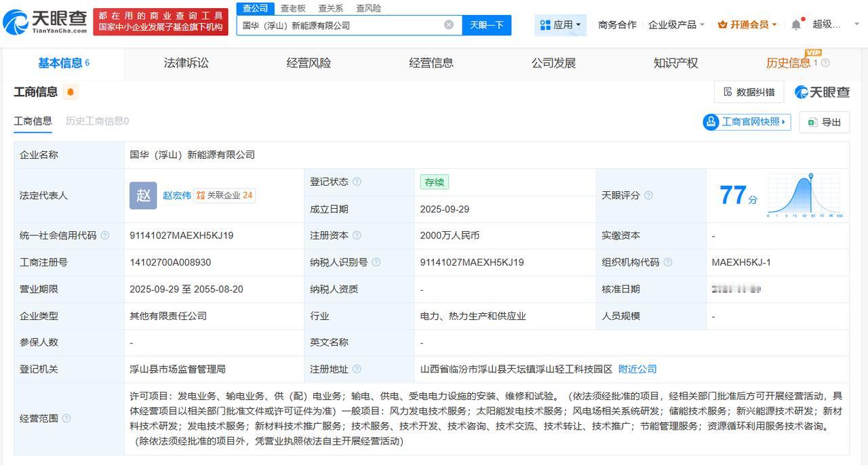Select the 成立日期 value 2025-09-29
The width and height of the screenshot is (868, 465).
[445, 209]
